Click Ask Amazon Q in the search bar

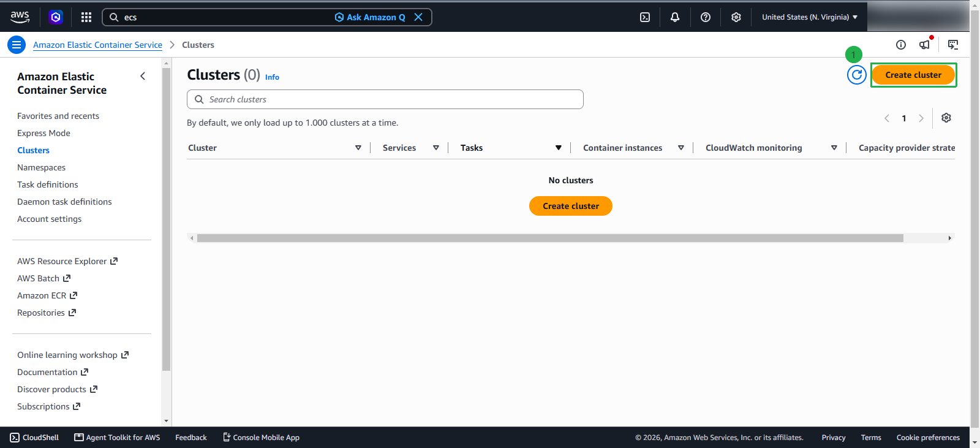click(370, 17)
